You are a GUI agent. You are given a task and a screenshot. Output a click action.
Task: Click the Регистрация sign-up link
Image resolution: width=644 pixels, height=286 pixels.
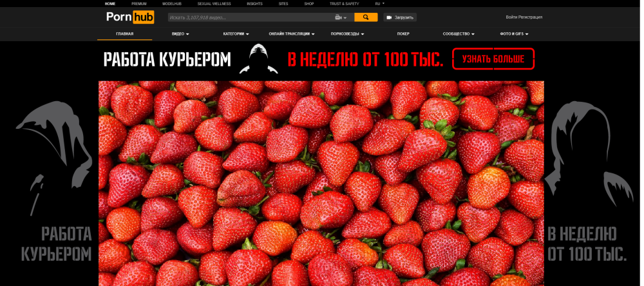coord(530,17)
